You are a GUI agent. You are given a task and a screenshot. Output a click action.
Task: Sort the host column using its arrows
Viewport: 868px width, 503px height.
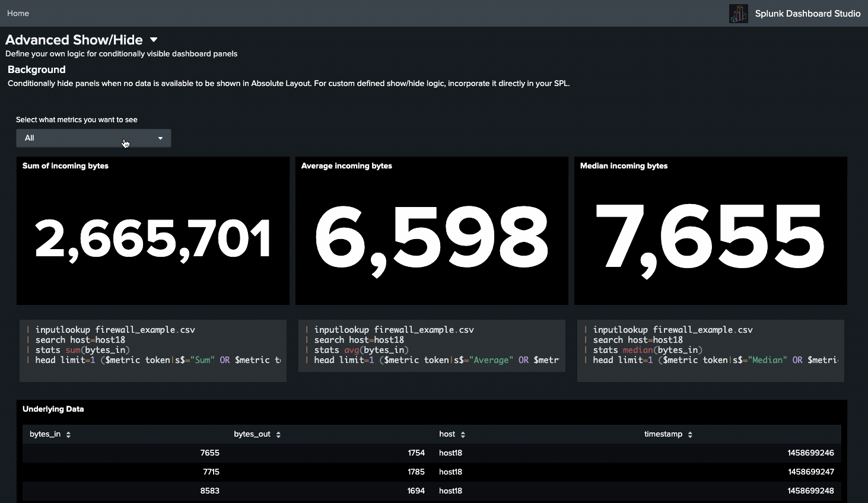click(462, 434)
